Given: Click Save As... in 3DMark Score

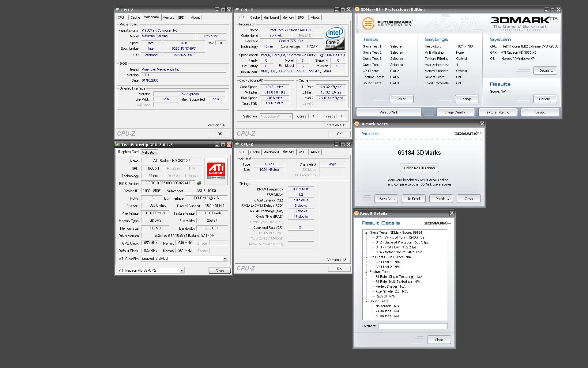Looking at the screenshot, I should [386, 199].
